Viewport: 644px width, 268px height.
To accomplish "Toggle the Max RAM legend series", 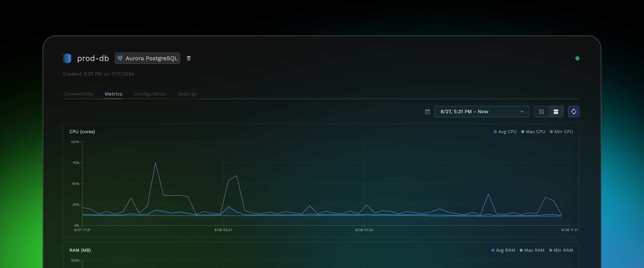I will 532,250.
